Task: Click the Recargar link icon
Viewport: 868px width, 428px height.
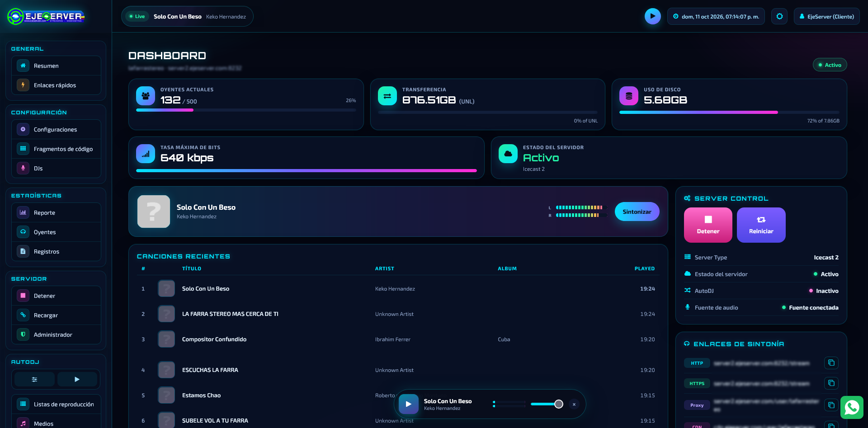Action: [x=23, y=315]
